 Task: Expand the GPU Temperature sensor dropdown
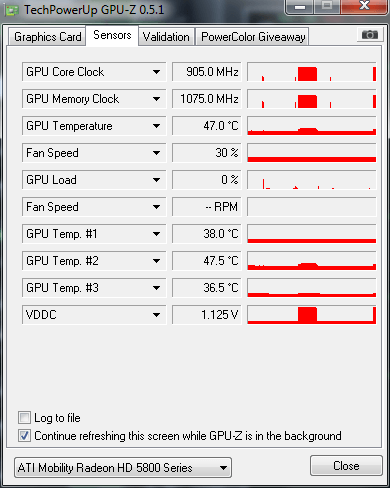click(156, 126)
